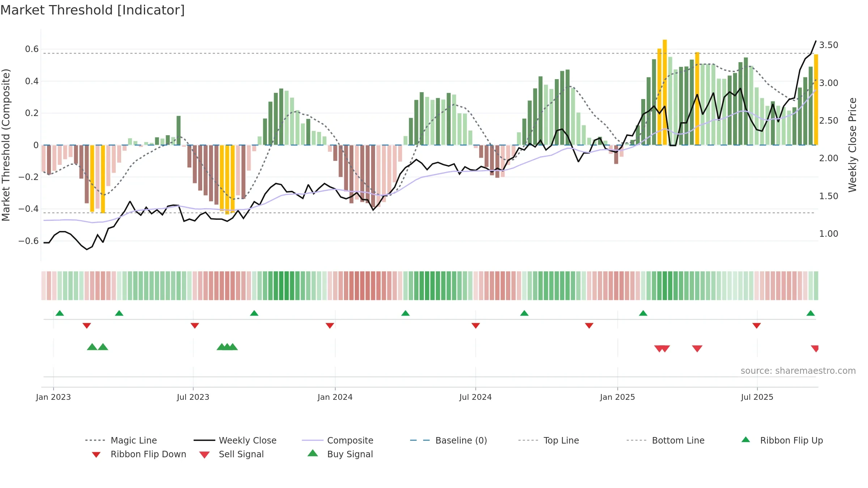Click the Jul 2024 x-axis label
Screen dimensions: 868x488
476,397
